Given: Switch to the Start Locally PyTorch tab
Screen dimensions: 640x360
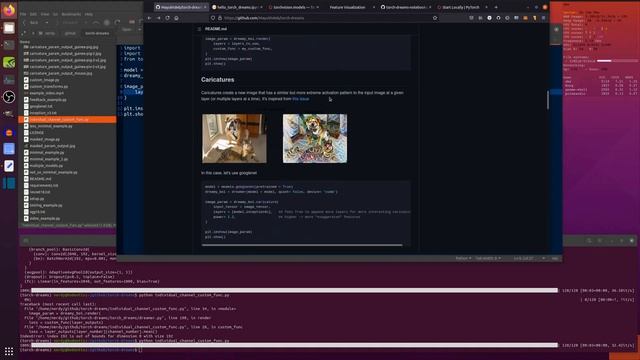Looking at the screenshot, I should (x=462, y=7).
